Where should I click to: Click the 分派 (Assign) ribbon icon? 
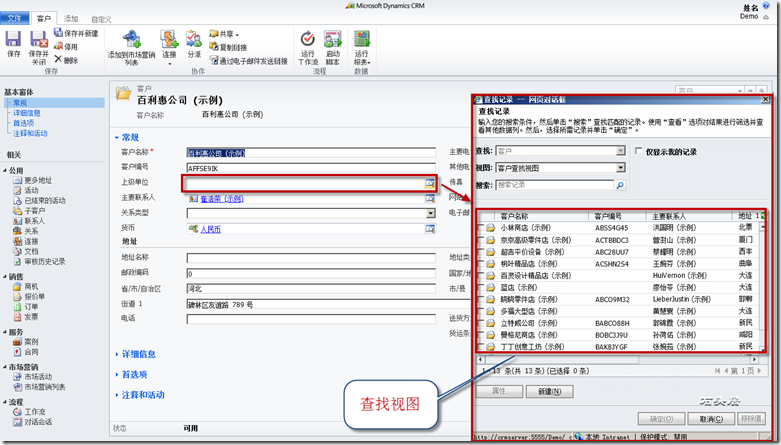click(194, 38)
